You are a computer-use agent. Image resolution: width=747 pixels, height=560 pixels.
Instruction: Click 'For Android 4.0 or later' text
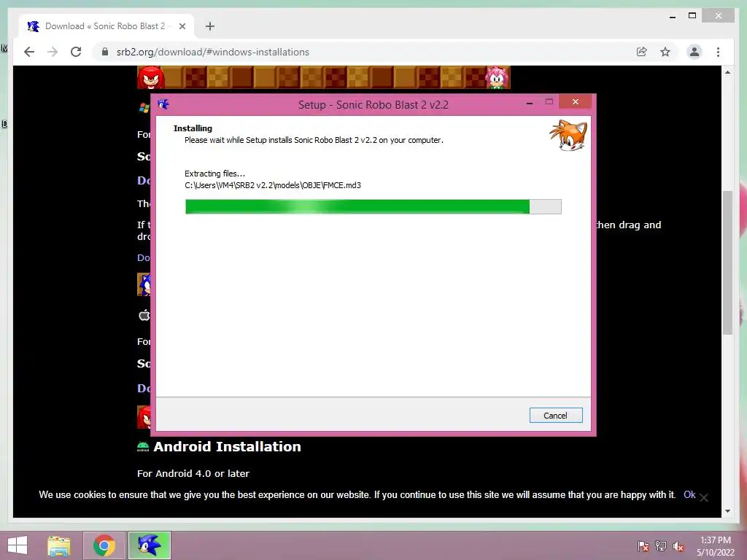point(193,473)
